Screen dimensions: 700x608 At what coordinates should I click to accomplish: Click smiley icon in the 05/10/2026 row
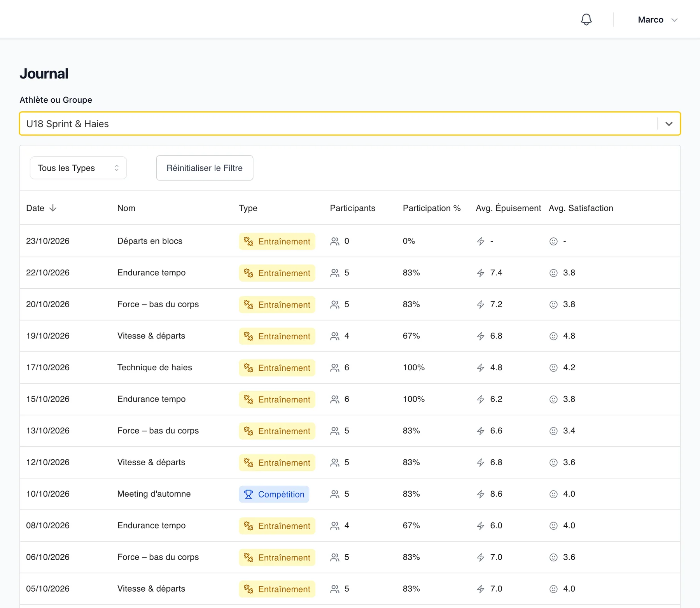tap(553, 589)
